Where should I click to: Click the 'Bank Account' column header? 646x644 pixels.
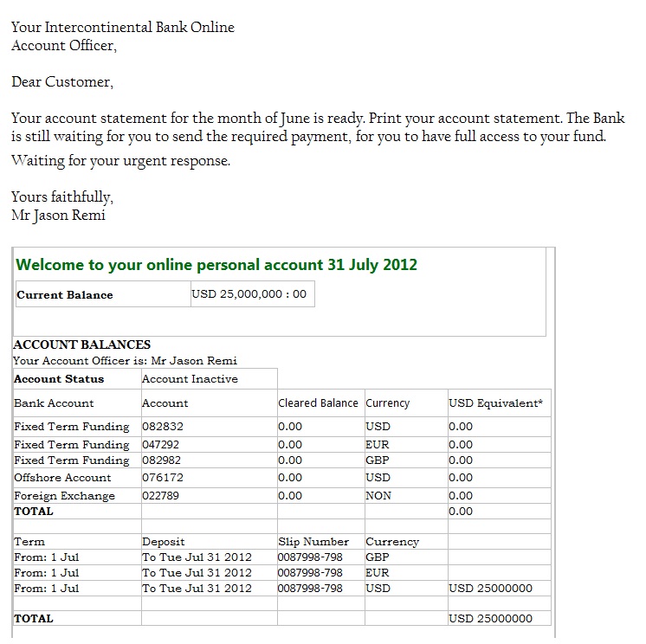click(x=54, y=402)
